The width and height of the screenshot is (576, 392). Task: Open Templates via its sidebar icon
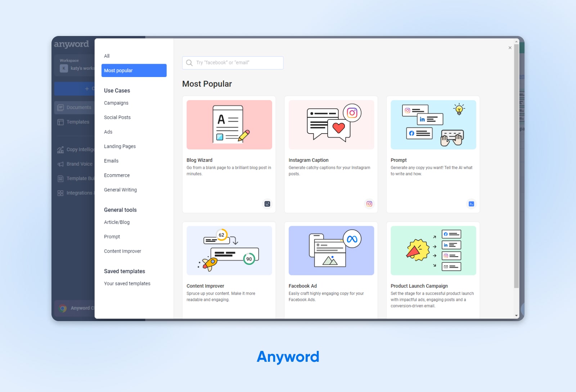coord(60,122)
